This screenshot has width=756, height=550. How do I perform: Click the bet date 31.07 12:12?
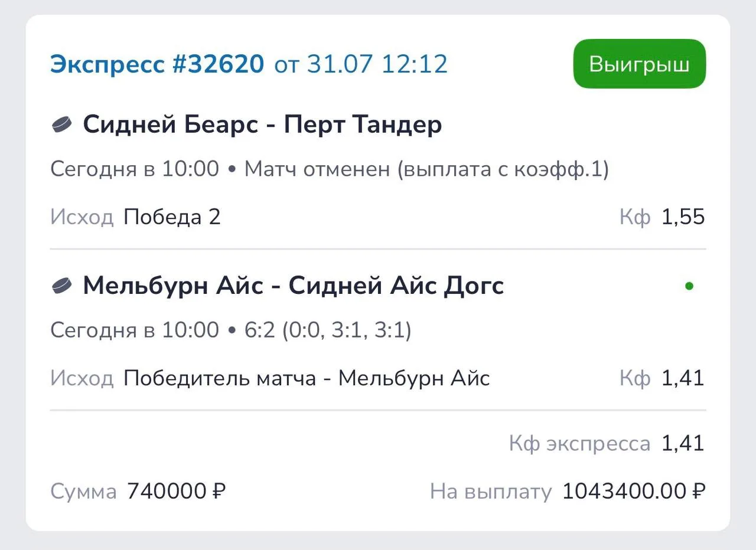pyautogui.click(x=377, y=64)
